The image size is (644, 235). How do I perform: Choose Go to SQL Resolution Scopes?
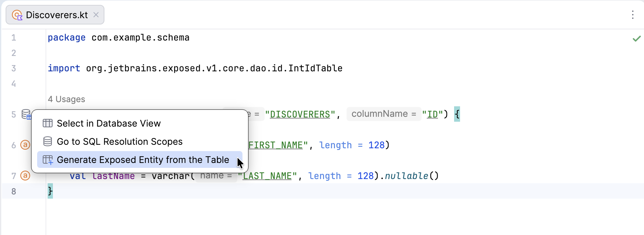140,142
